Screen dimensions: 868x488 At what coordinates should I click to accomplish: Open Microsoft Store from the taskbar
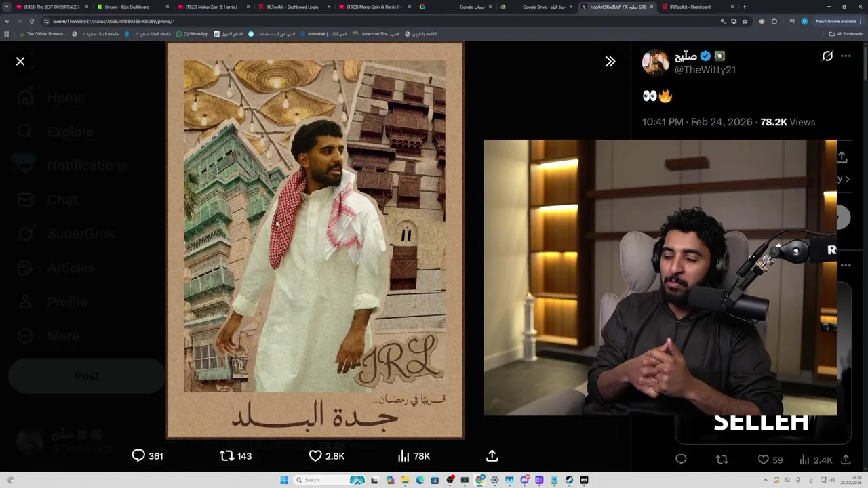(x=435, y=480)
